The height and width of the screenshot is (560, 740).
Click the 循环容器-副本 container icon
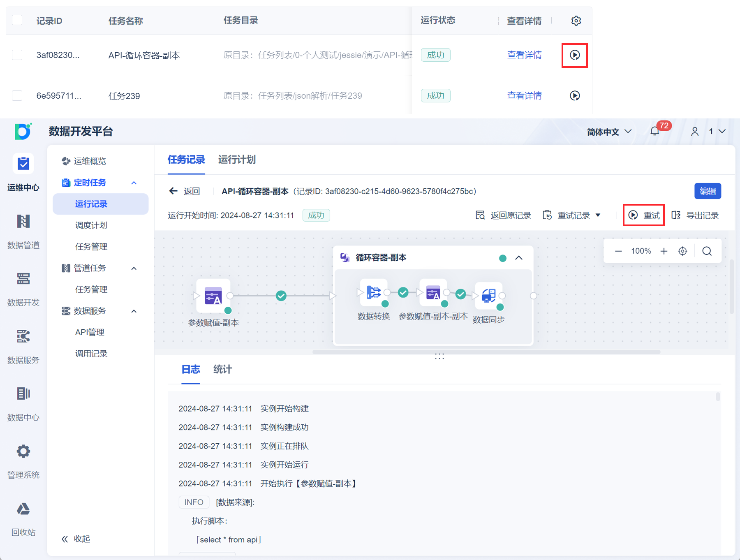345,258
